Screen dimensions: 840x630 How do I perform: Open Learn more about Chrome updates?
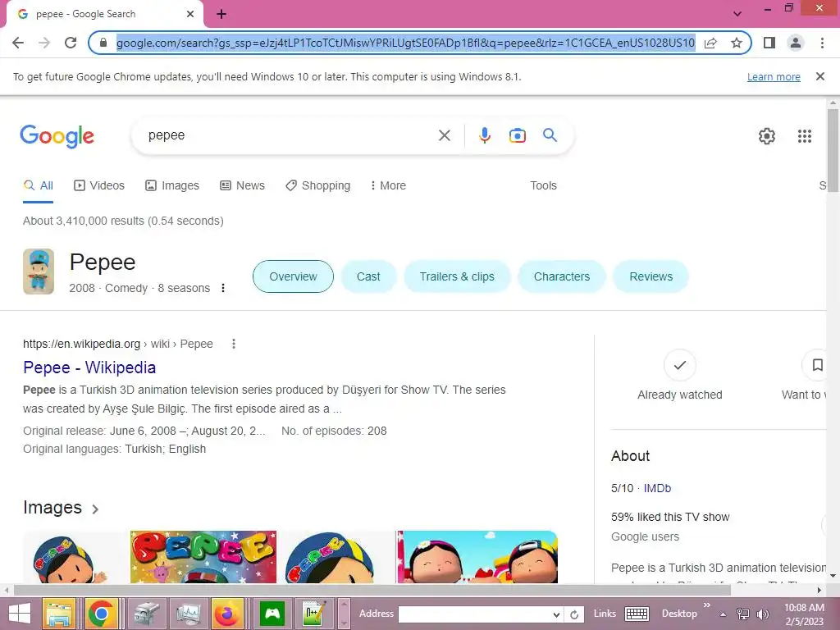coord(774,76)
